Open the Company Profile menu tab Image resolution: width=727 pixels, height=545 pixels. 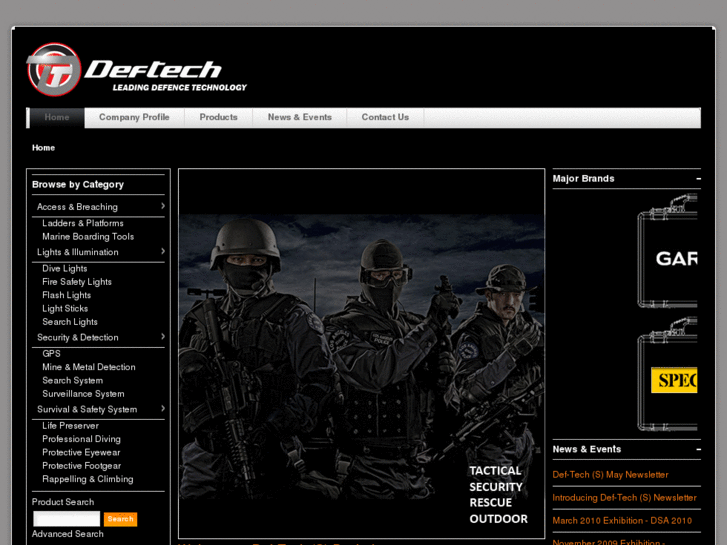tap(134, 118)
